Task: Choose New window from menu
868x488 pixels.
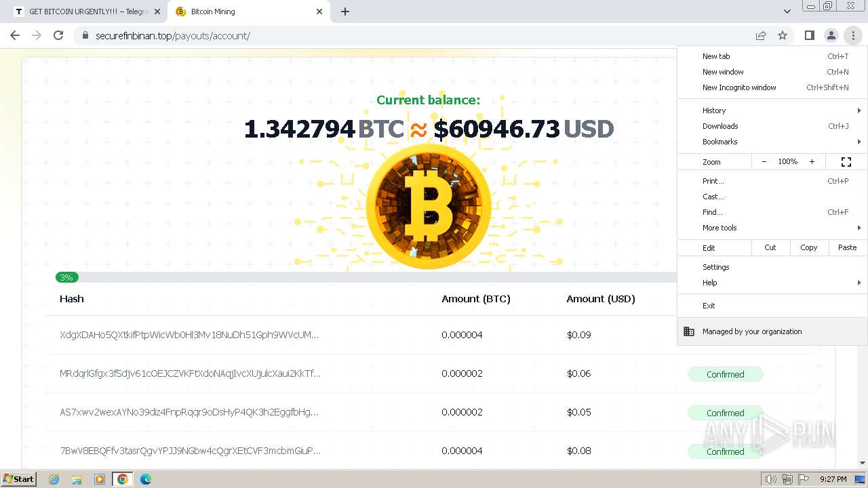Action: tap(772, 72)
